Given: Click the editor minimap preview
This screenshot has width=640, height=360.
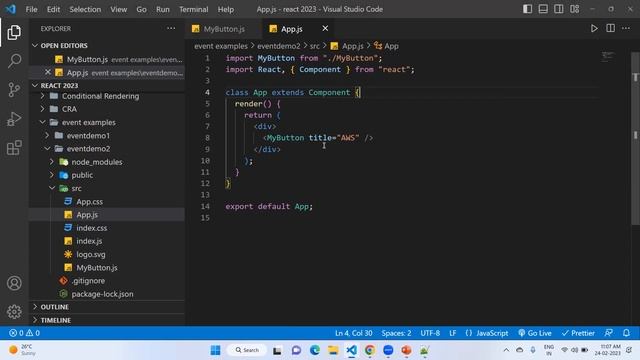Looking at the screenshot, I should tap(607, 56).
